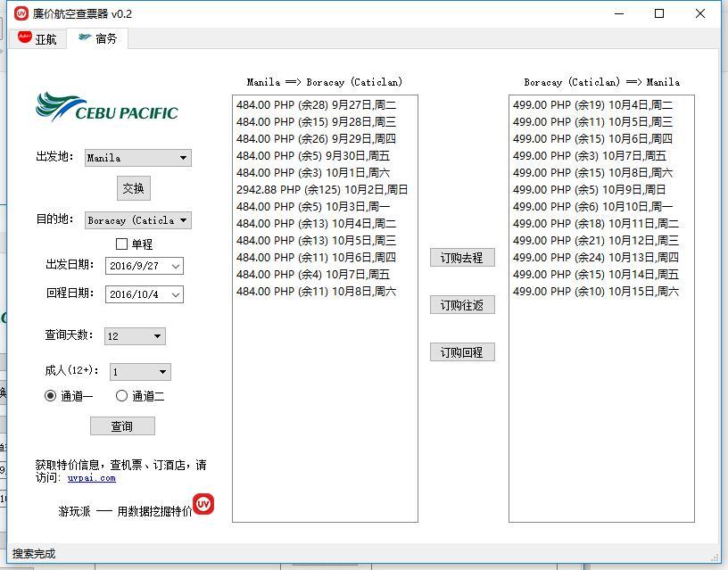Click the red UV badge near the slogan

coord(203,504)
